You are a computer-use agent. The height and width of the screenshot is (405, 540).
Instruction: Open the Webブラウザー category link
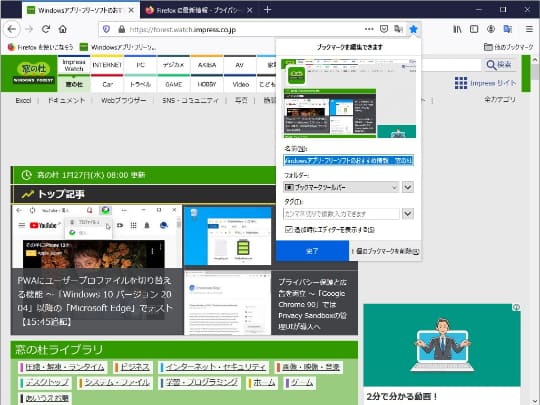[124, 101]
